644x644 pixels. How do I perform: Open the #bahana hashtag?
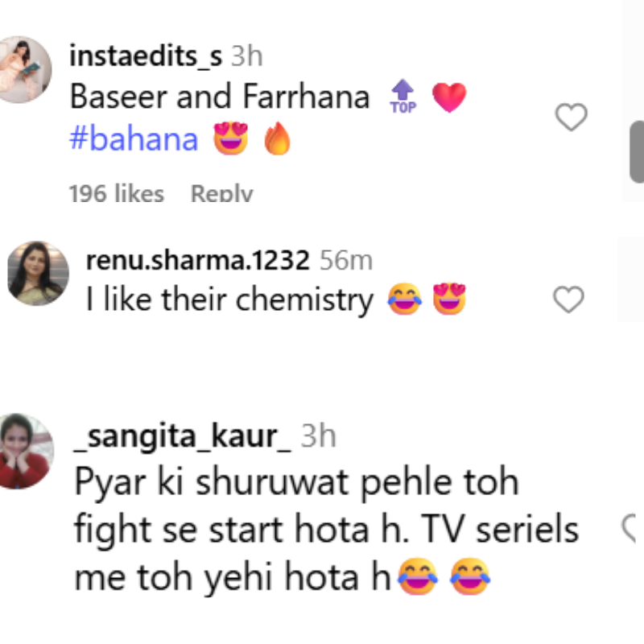[134, 139]
